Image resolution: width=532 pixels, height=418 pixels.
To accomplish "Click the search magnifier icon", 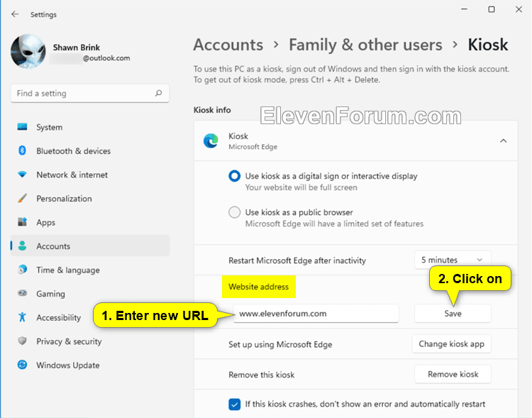I will click(158, 93).
